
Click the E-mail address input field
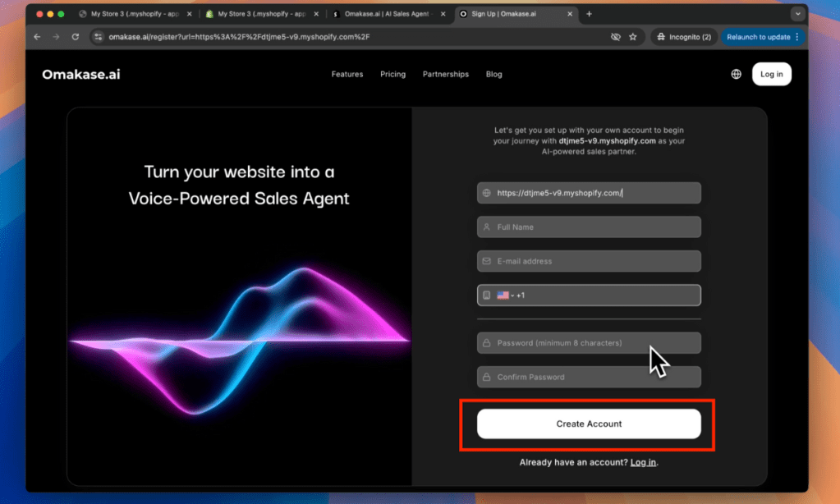pos(589,261)
